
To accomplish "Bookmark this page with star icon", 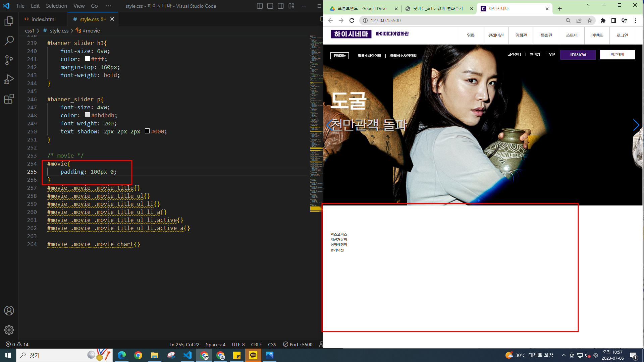I will (x=590, y=20).
